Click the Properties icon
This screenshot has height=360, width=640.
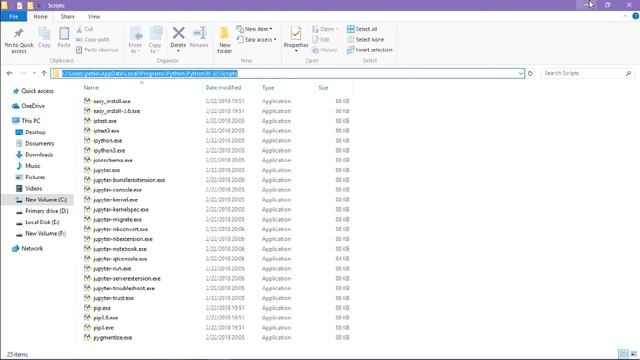(x=296, y=38)
